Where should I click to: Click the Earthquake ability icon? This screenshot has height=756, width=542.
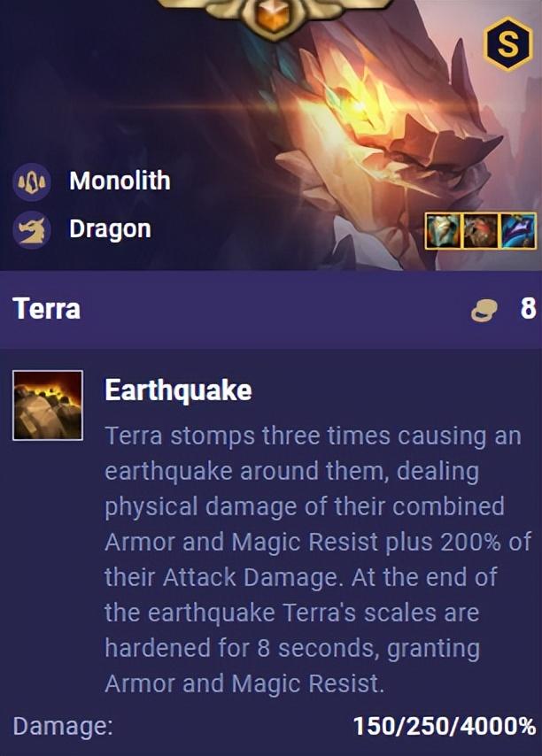pyautogui.click(x=47, y=405)
